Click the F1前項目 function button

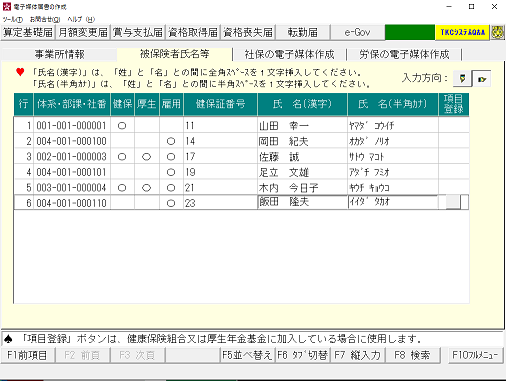click(27, 355)
